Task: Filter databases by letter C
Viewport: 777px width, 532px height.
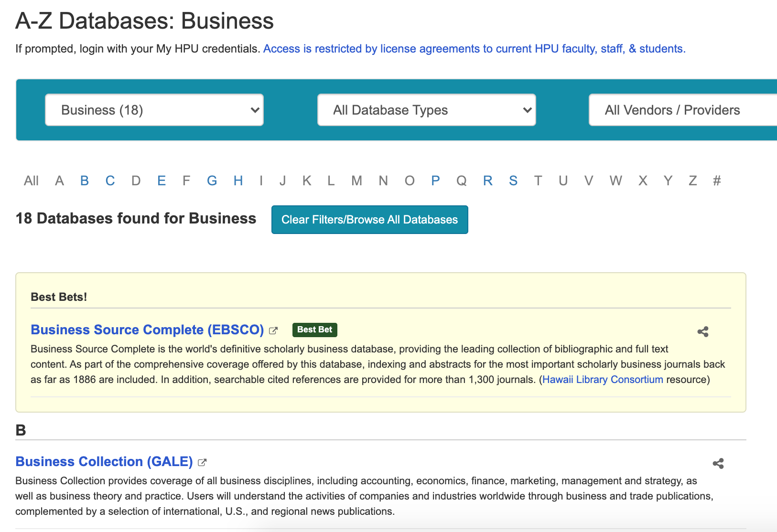Action: tap(110, 181)
